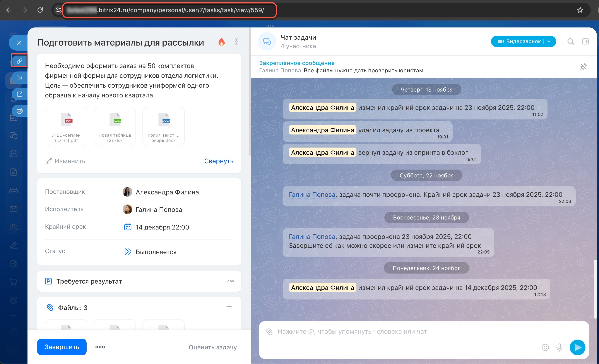This screenshot has width=599, height=364.
Task: Click the Завершить button
Action: (62, 347)
